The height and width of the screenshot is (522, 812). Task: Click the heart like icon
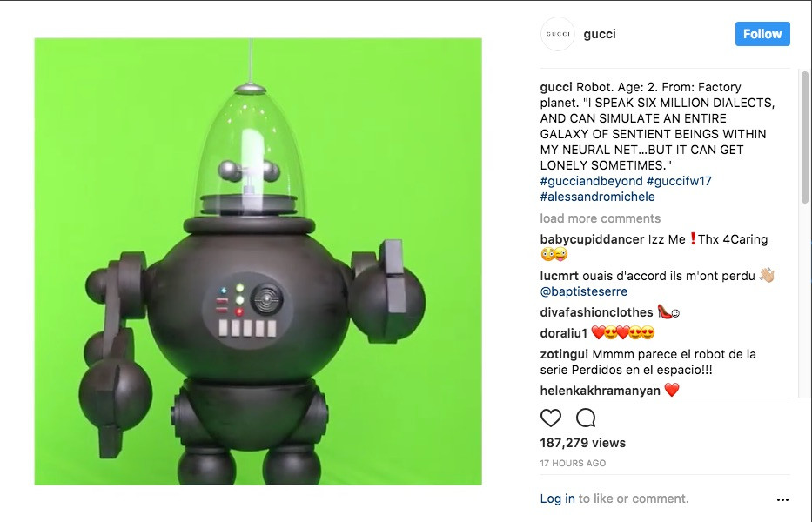(x=551, y=418)
